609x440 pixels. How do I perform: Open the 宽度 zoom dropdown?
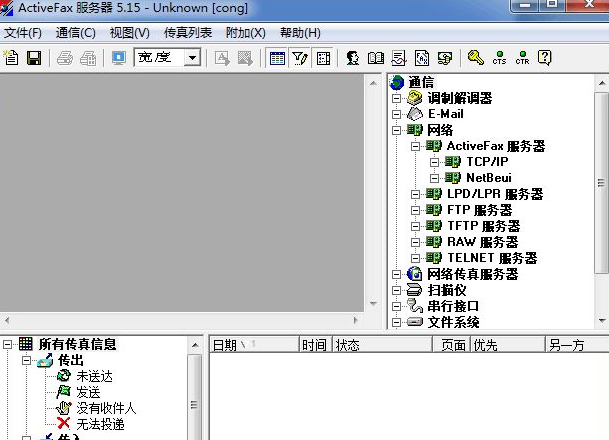tap(192, 58)
